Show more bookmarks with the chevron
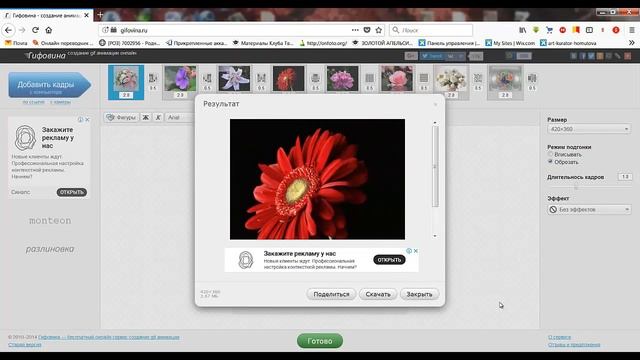Image resolution: width=640 pixels, height=360 pixels. (632, 43)
